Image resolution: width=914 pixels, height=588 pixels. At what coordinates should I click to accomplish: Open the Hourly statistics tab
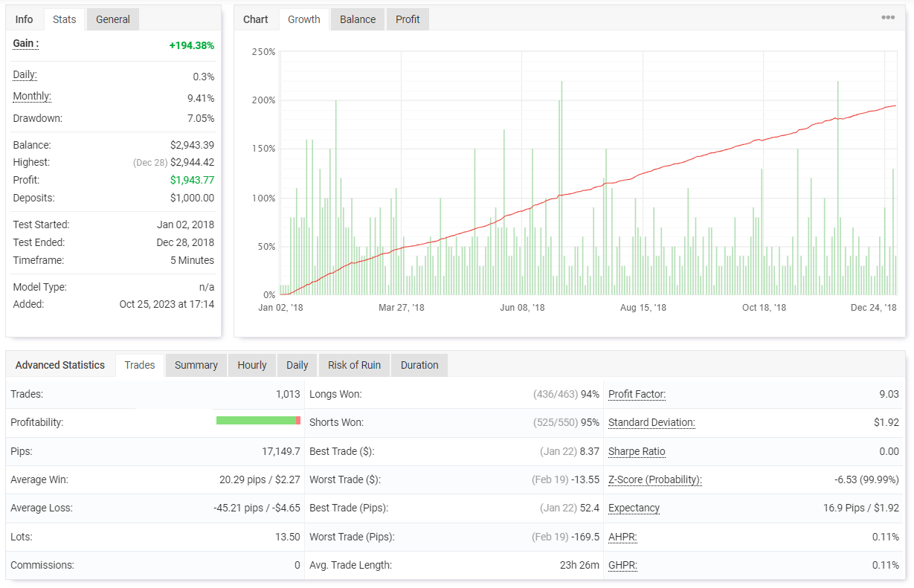[252, 365]
